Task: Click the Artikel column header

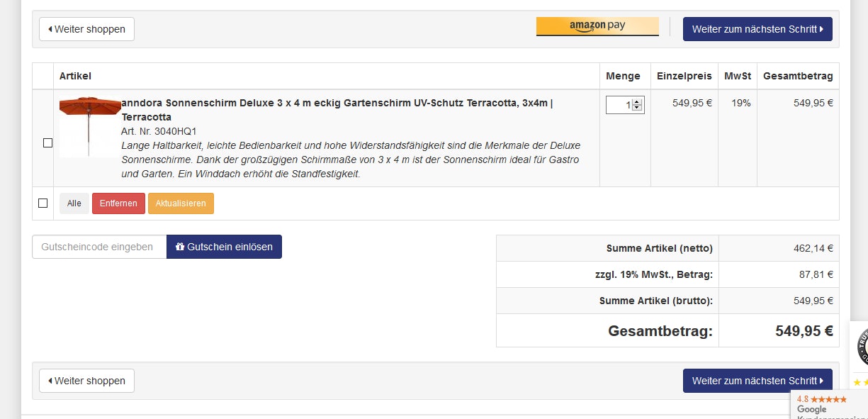Action: tap(75, 76)
